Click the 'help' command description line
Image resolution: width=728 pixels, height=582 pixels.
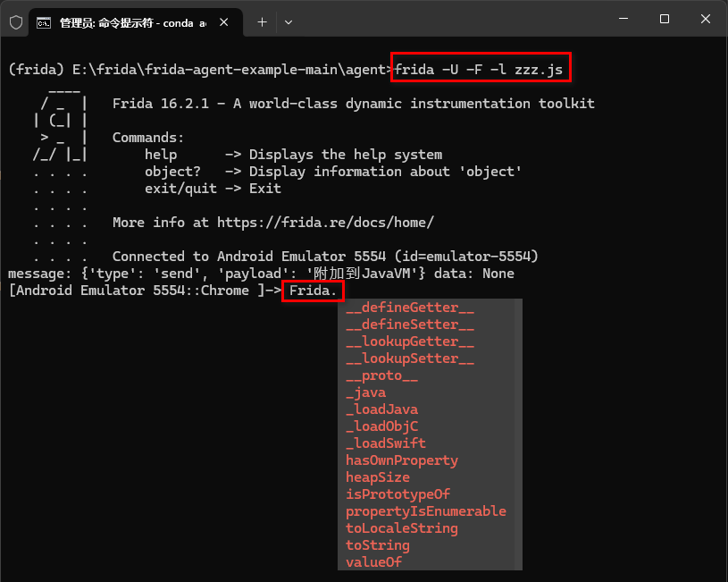pos(293,155)
